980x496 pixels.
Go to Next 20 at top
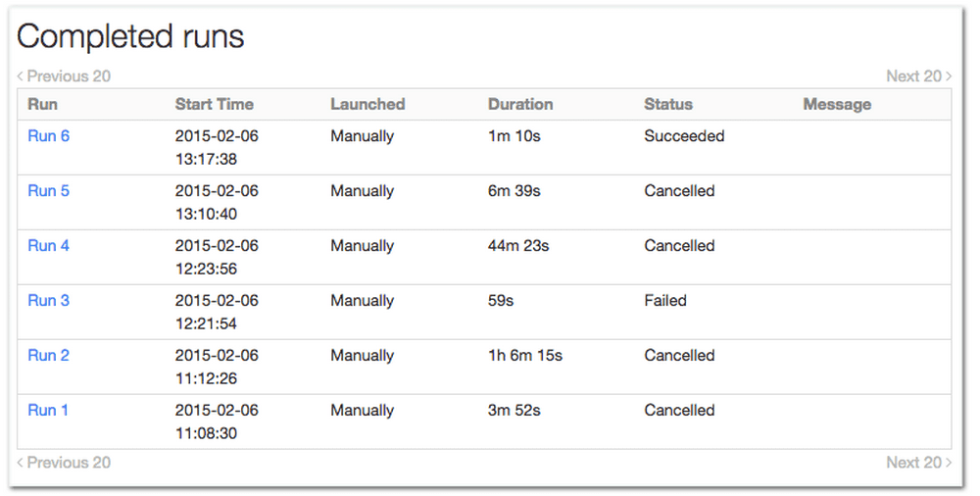(x=918, y=76)
